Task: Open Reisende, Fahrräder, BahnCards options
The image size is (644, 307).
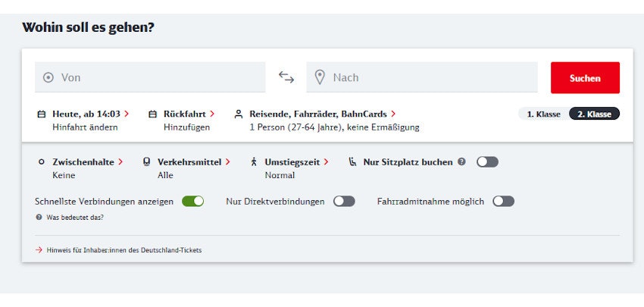Action: tap(323, 114)
